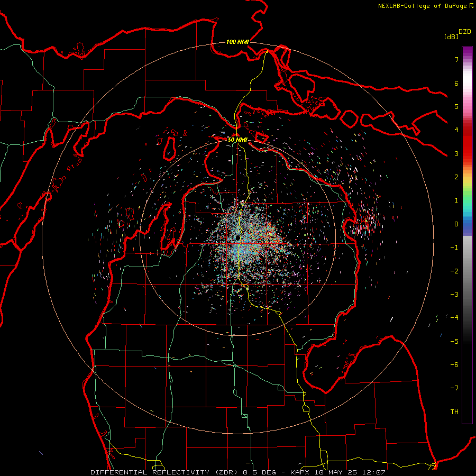
Task: Click the -6 scale value
Action: point(454,365)
